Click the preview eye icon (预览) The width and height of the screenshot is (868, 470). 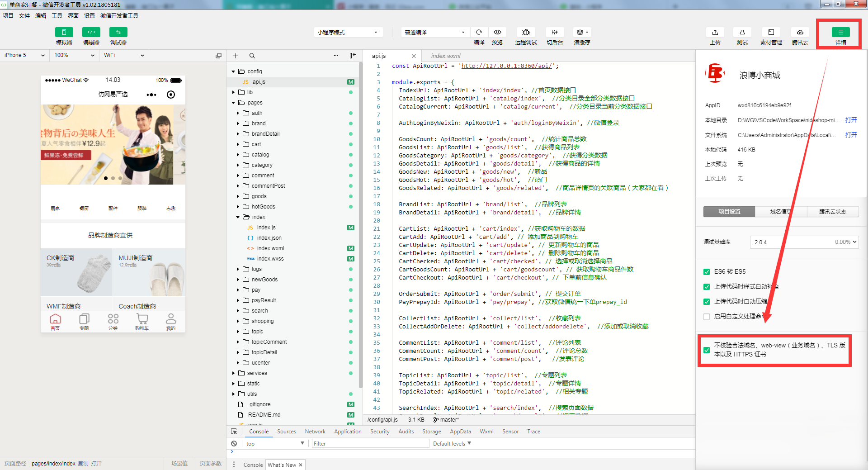[x=497, y=32]
